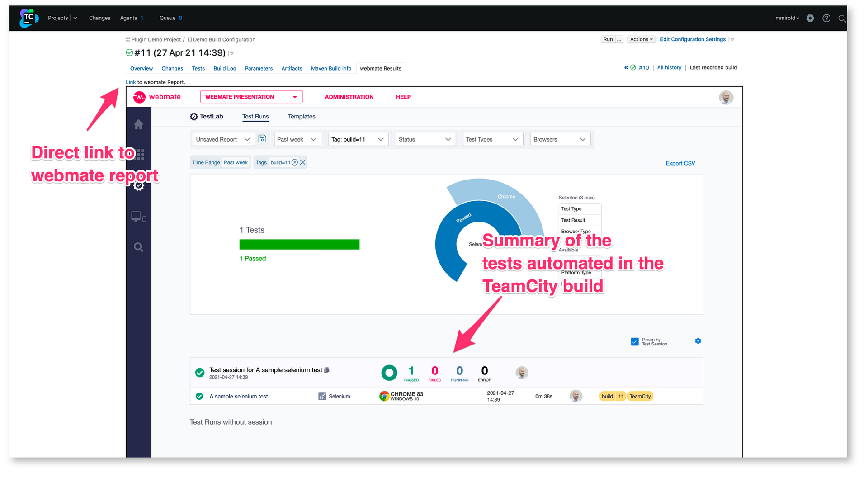Image resolution: width=868 pixels, height=478 pixels.
Task: Switch to the Overview tab
Action: 142,69
